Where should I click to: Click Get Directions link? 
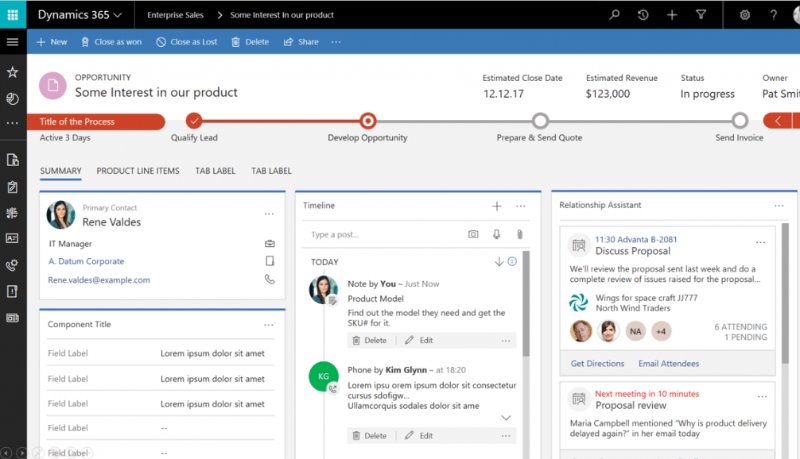(597, 364)
